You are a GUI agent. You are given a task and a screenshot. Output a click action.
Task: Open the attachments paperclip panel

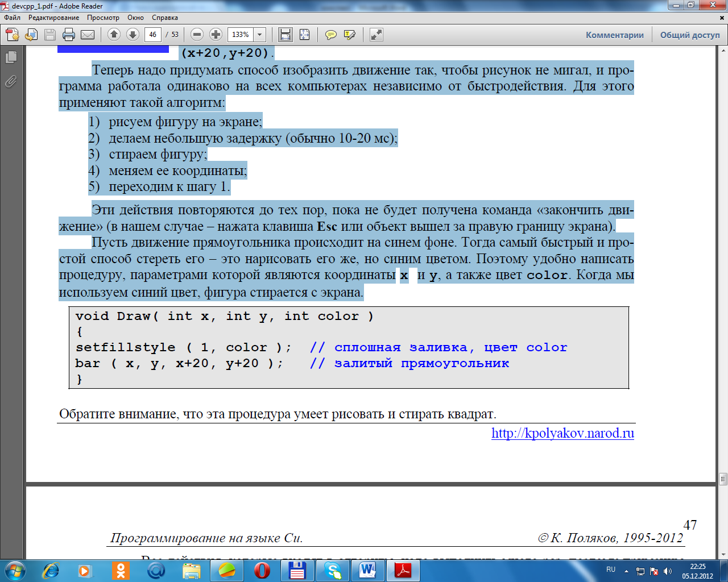tap(11, 82)
